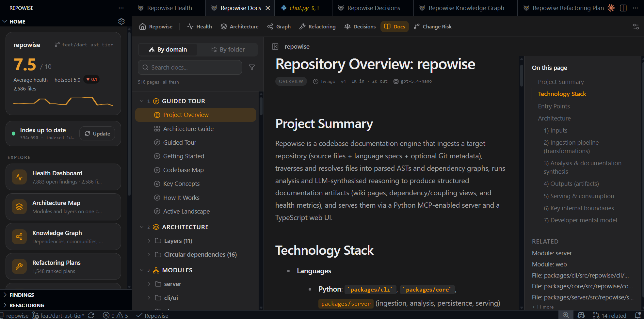
Task: Click the gpt-5.4-nano chip icon
Action: [396, 81]
